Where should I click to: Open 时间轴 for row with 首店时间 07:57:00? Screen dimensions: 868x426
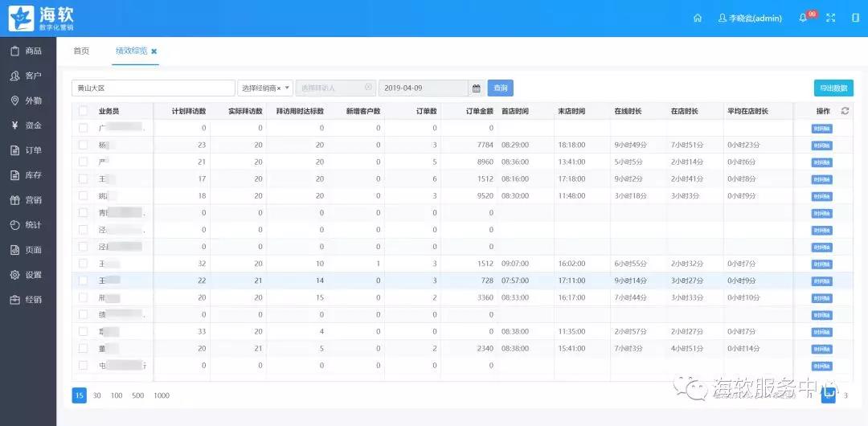(822, 281)
